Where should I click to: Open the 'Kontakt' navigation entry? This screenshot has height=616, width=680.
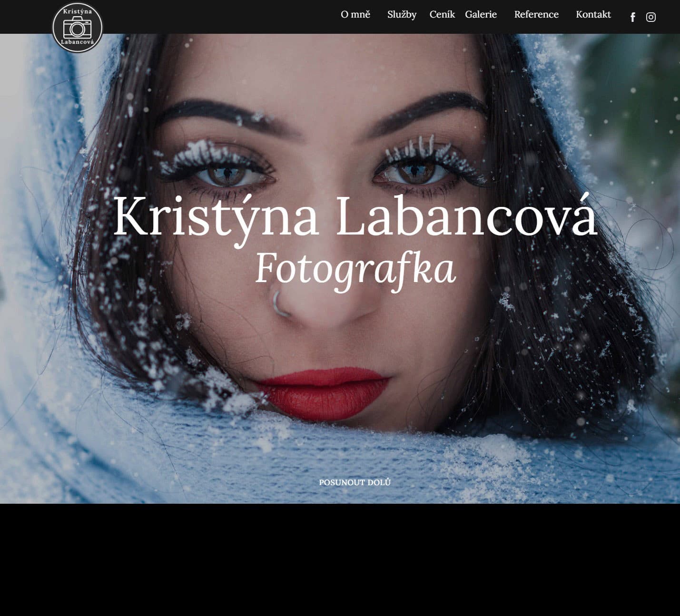coord(593,15)
